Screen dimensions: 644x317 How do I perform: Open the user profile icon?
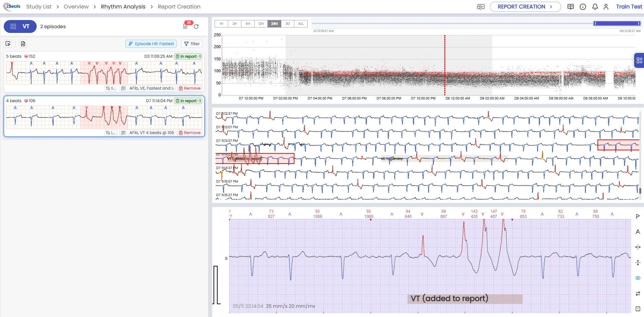(x=606, y=7)
